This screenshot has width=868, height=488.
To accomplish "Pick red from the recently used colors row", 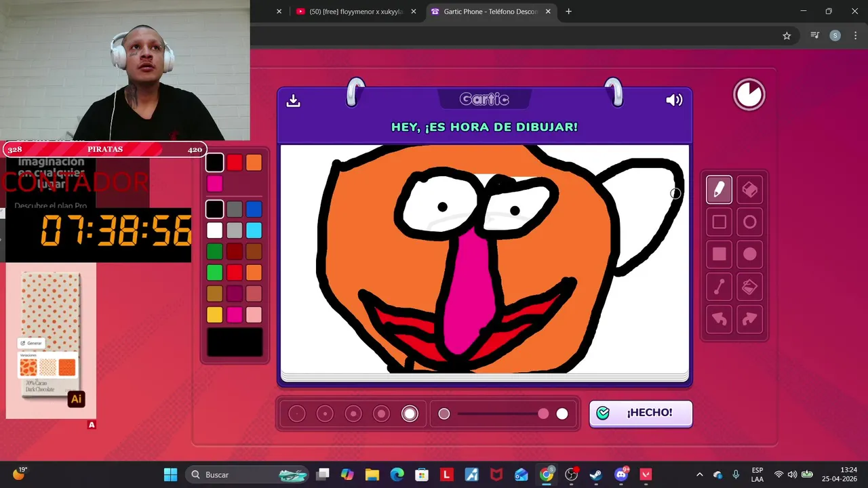I will (235, 163).
